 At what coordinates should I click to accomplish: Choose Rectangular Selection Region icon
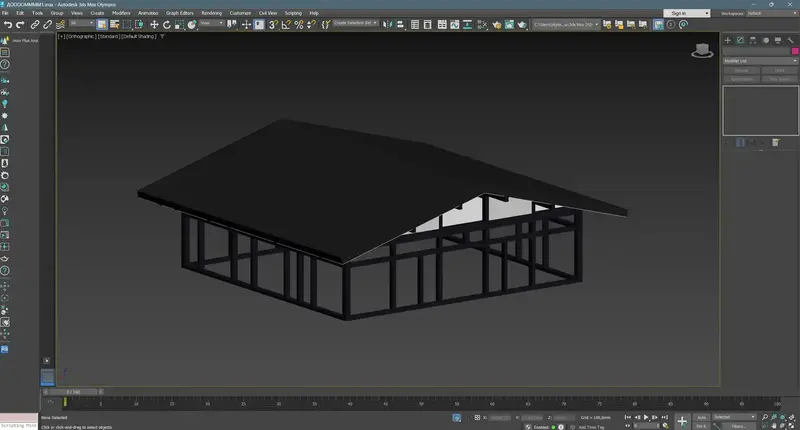pyautogui.click(x=127, y=24)
